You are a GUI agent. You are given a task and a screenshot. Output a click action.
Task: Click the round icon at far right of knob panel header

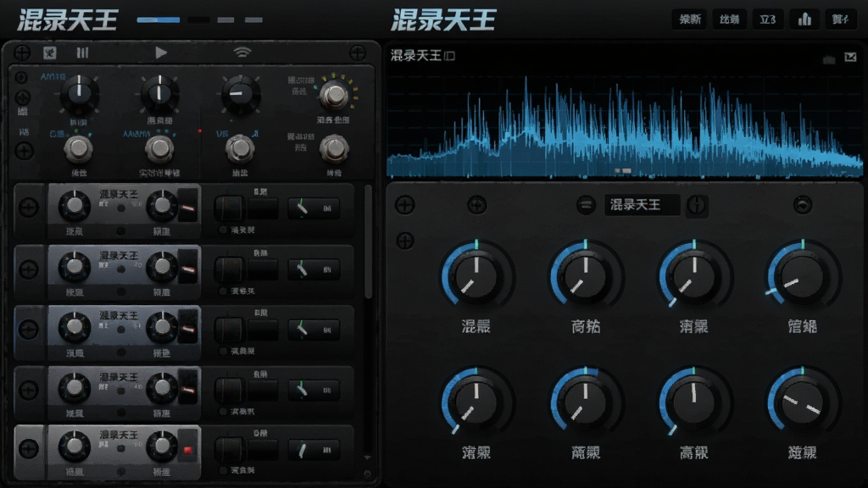803,205
